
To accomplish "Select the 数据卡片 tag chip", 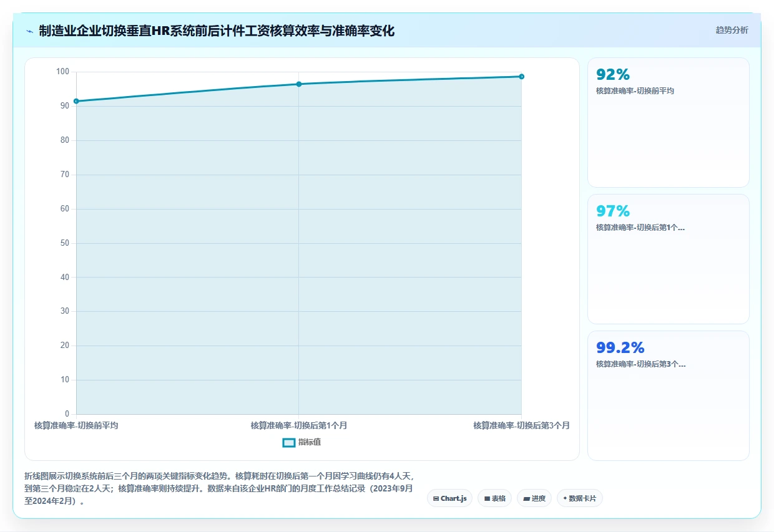I will coord(580,498).
